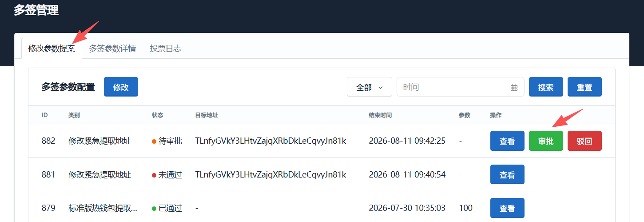Click end time 2026-08-11 09:42:25
644x222 pixels.
[x=407, y=141]
